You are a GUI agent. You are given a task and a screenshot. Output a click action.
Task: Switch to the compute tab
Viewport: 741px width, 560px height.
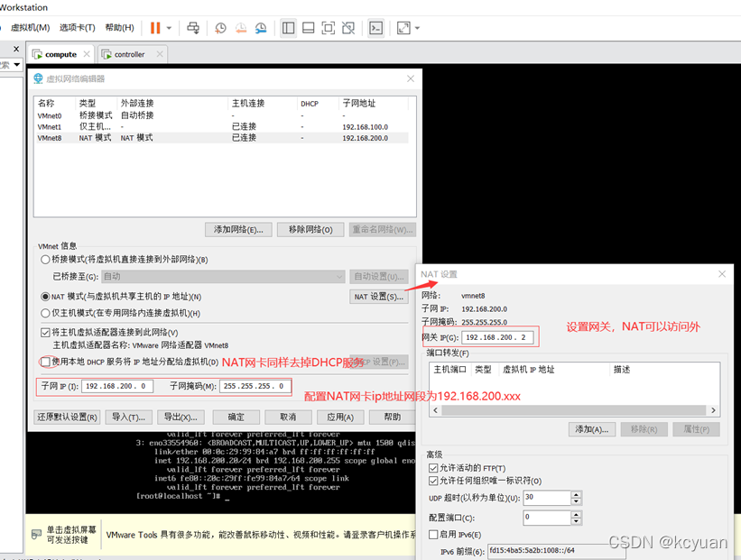click(x=61, y=54)
